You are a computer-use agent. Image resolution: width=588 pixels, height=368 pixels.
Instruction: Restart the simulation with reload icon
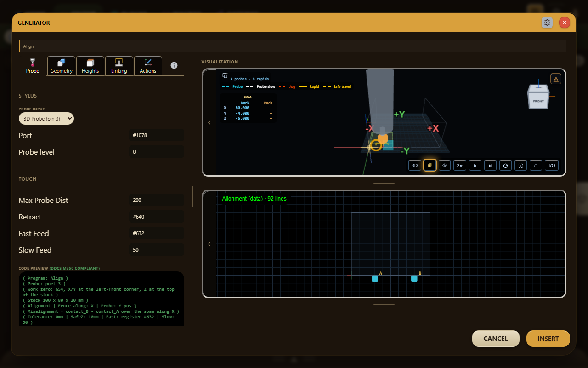point(505,165)
